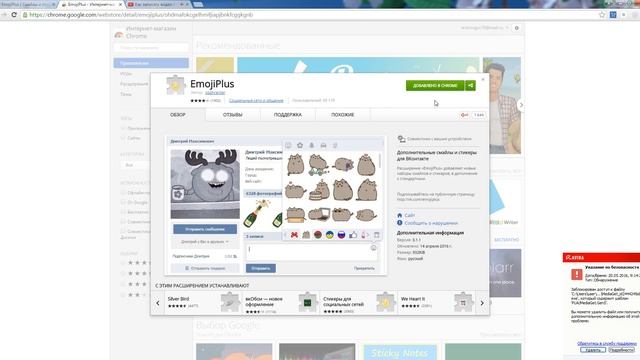Click the Chrome address bar URL
Screen dimensions: 640x360
pyautogui.click(x=141, y=15)
